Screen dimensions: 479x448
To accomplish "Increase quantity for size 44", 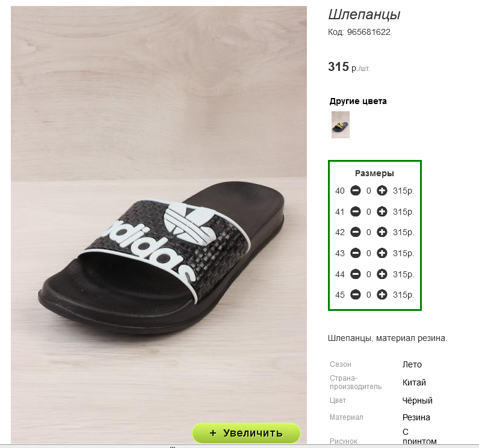I will point(382,274).
